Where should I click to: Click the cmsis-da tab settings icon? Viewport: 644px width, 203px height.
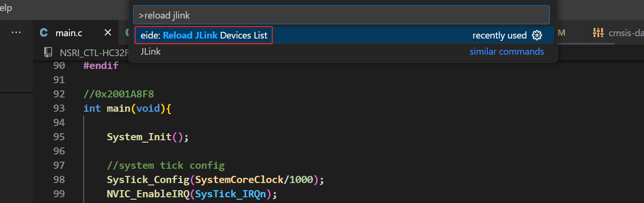(x=598, y=32)
